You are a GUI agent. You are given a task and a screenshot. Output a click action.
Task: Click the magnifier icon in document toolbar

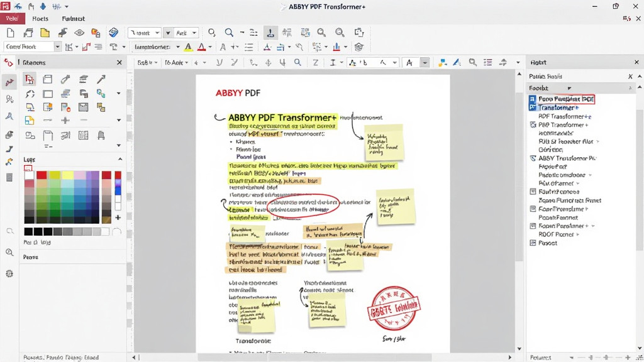point(297,62)
